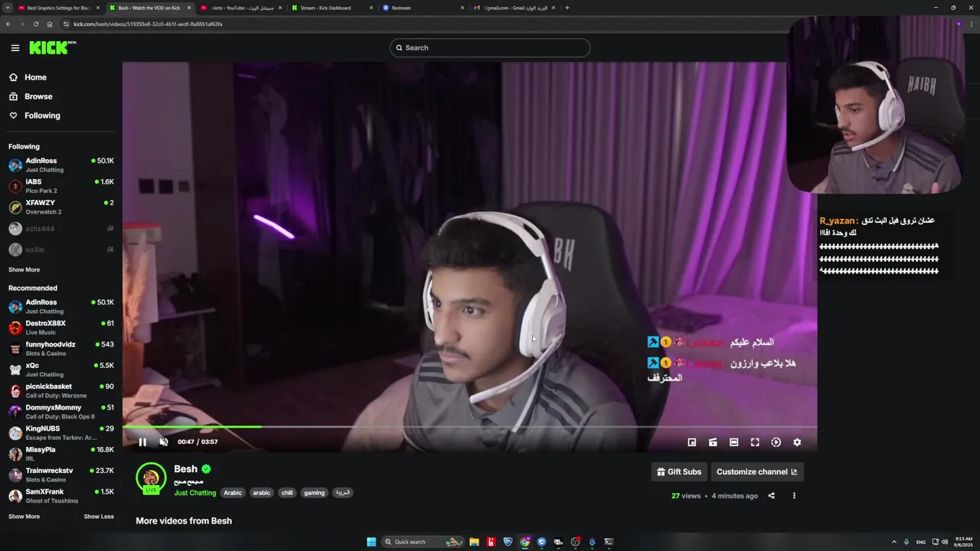Click the Just Chatting category link
Image resolution: width=980 pixels, height=551 pixels.
[195, 493]
